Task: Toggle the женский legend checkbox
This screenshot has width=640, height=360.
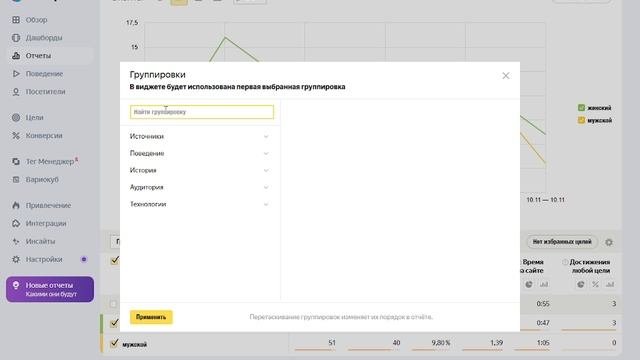Action: 581,108
